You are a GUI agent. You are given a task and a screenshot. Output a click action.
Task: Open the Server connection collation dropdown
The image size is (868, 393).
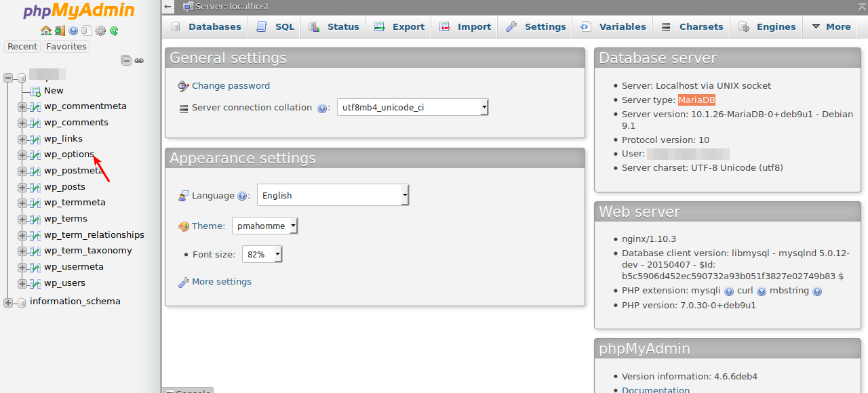click(412, 107)
